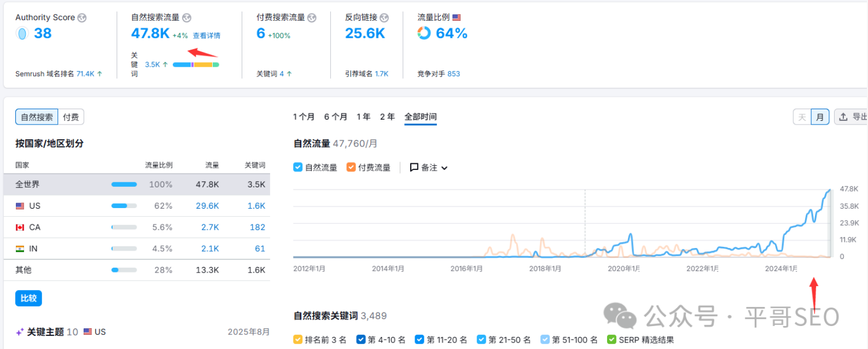Switch granularity to 天 (day)
This screenshot has height=349, width=868.
click(802, 117)
